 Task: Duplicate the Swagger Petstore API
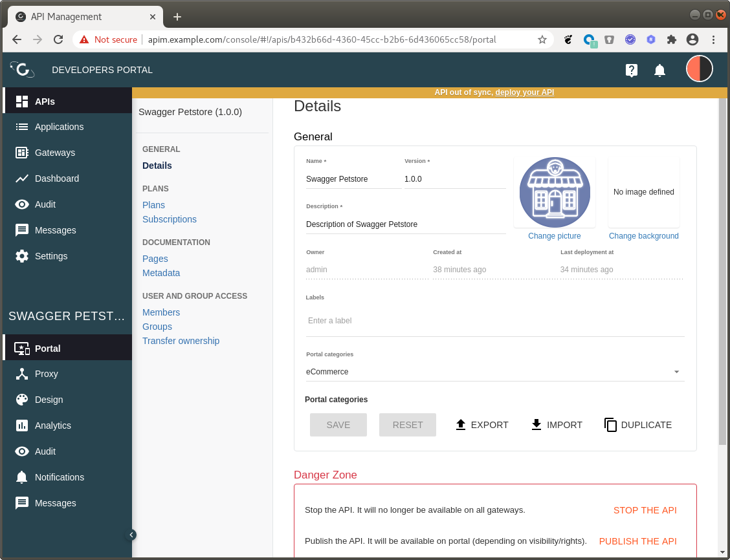click(637, 425)
